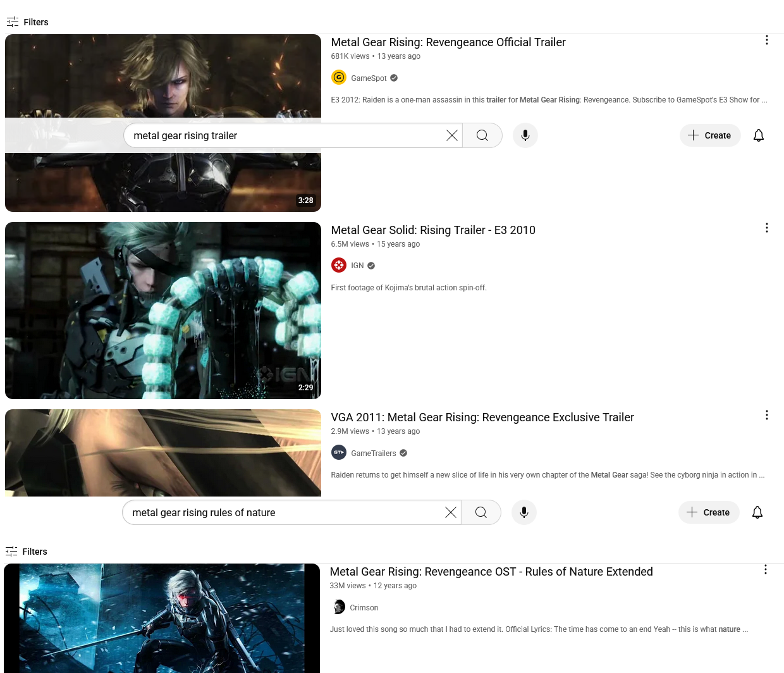The width and height of the screenshot is (784, 673).
Task: Go to the GameSpot channel name
Action: point(369,78)
